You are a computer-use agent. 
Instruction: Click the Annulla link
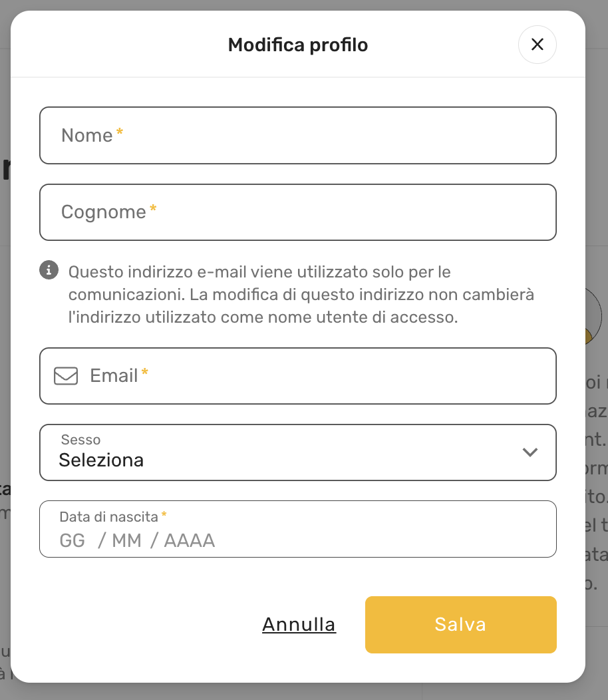[299, 624]
